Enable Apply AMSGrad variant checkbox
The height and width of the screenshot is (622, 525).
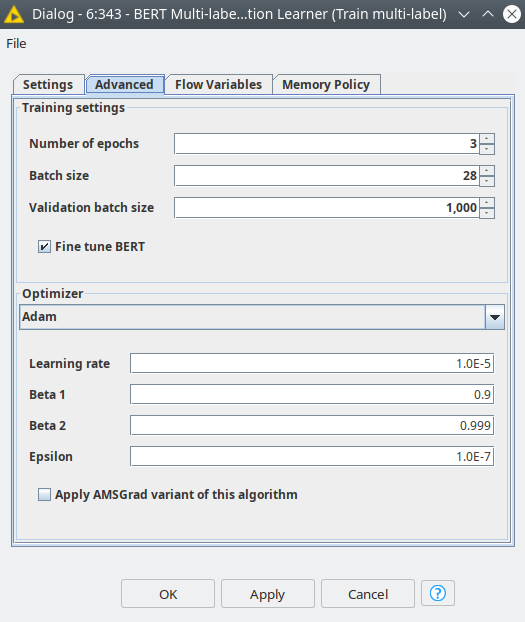[x=44, y=495]
